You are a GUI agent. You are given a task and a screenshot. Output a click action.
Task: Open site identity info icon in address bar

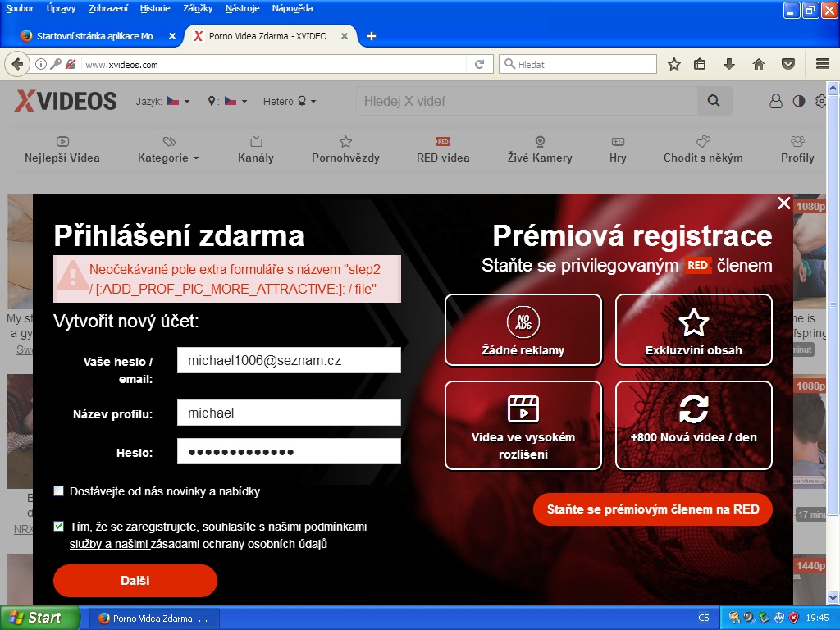(41, 64)
